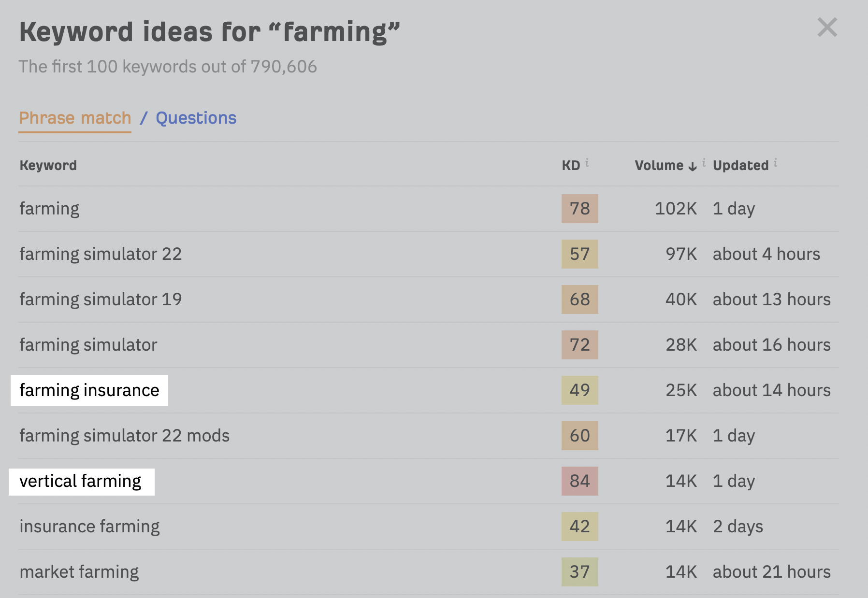Image resolution: width=868 pixels, height=598 pixels.
Task: Select the keyword "farming simulator 22"
Action: click(100, 254)
